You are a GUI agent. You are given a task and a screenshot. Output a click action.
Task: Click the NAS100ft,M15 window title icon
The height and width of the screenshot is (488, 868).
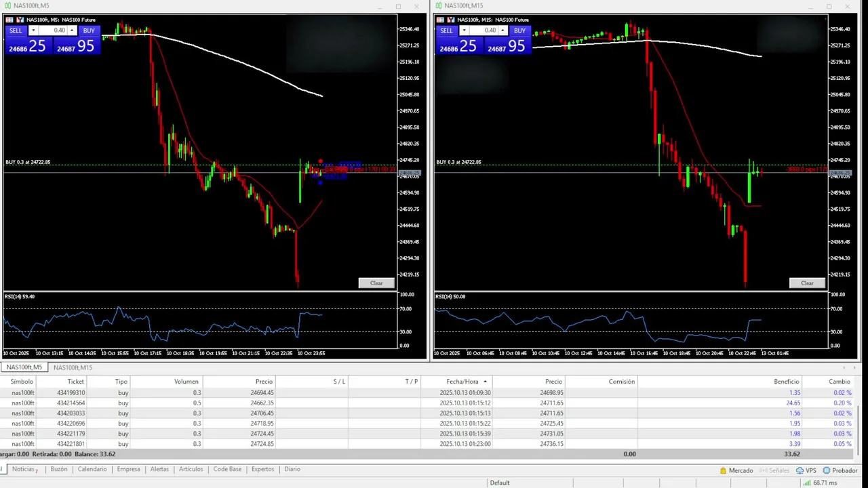pyautogui.click(x=439, y=5)
